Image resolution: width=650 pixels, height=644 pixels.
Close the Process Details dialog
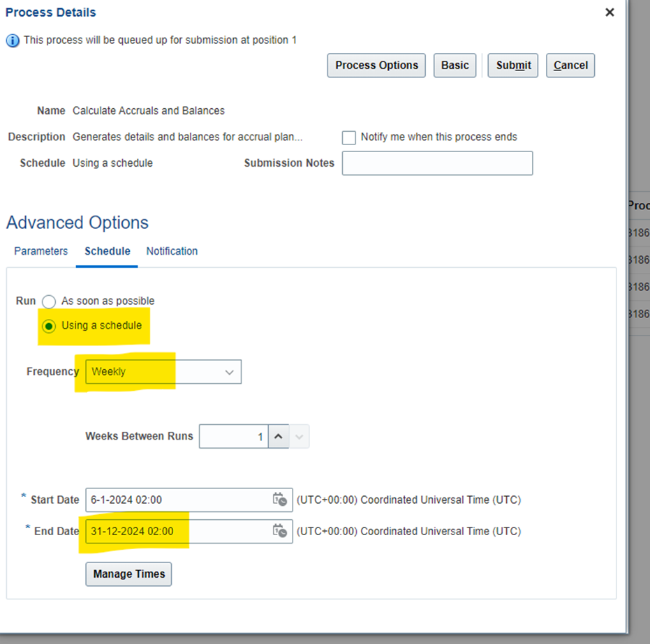point(610,12)
